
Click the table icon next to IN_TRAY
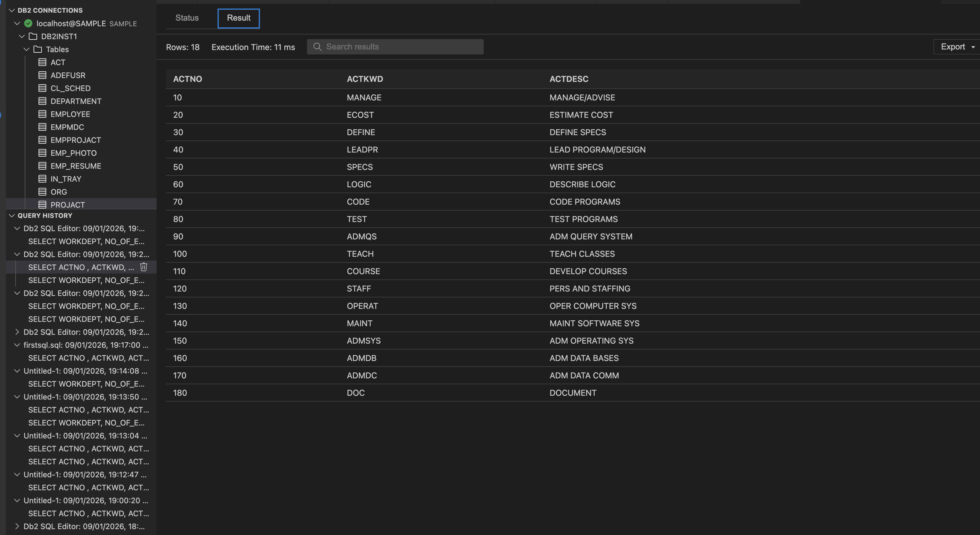(43, 178)
